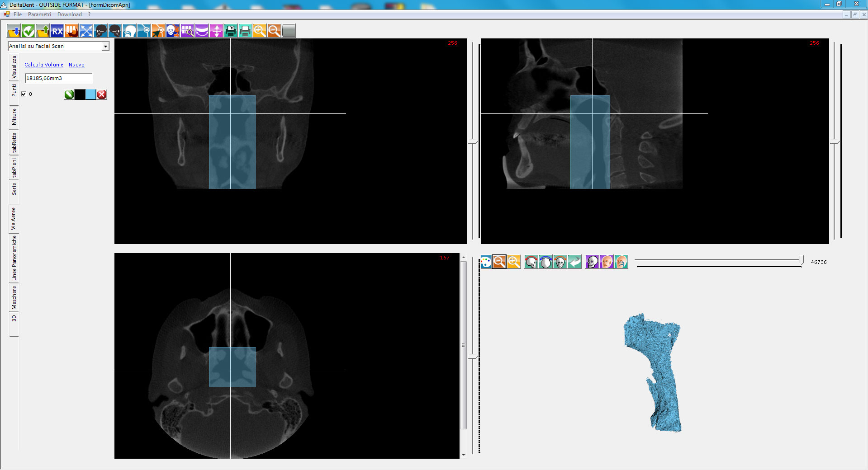Rotate 3D model using back-of-head blue-arrow icon
This screenshot has width=868, height=470.
coord(546,262)
